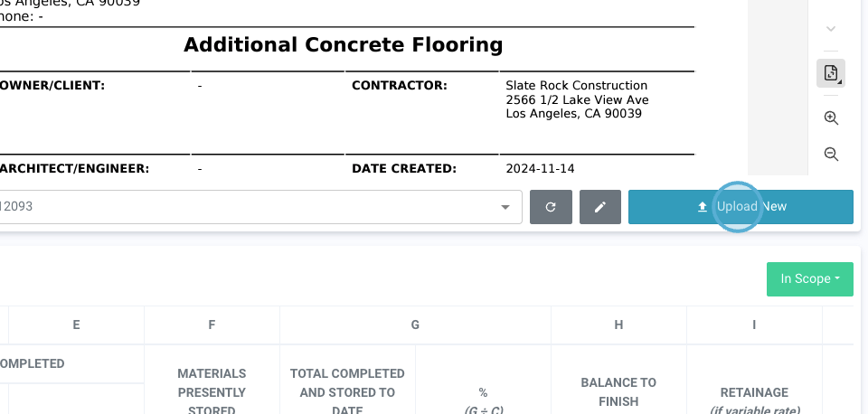This screenshot has height=414, width=868.
Task: Zoom in on the document preview
Action: tap(831, 118)
